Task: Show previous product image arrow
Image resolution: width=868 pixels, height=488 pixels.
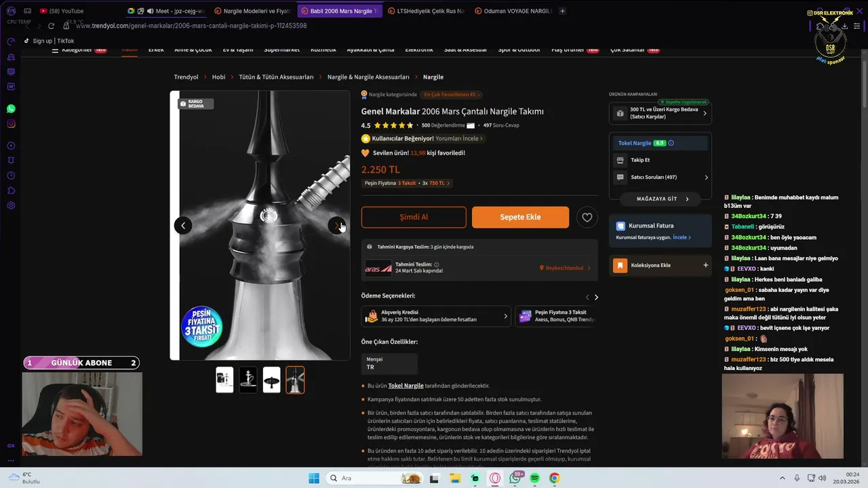Action: click(x=182, y=226)
